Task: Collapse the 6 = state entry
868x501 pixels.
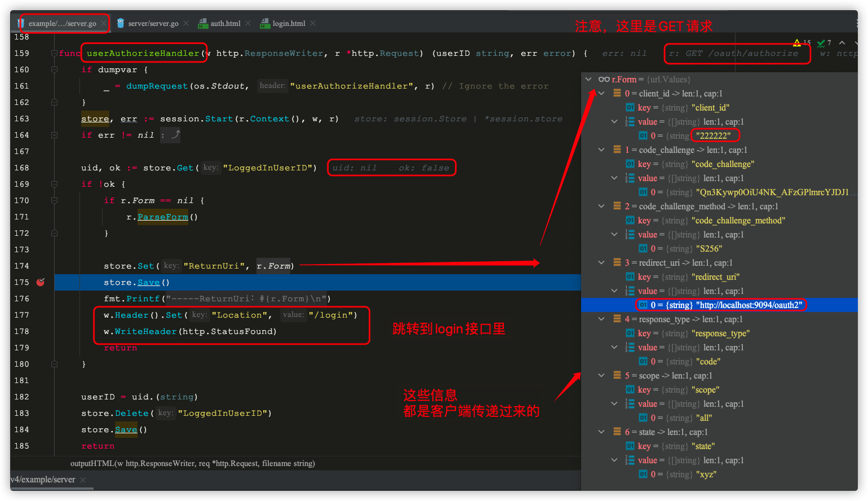Action: point(601,432)
